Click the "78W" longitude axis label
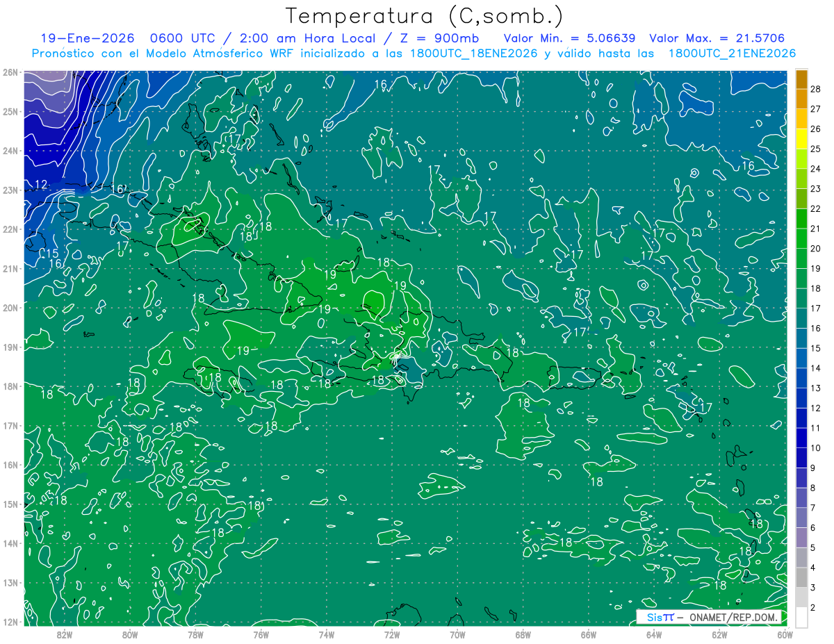The height and width of the screenshot is (644, 834). click(195, 634)
